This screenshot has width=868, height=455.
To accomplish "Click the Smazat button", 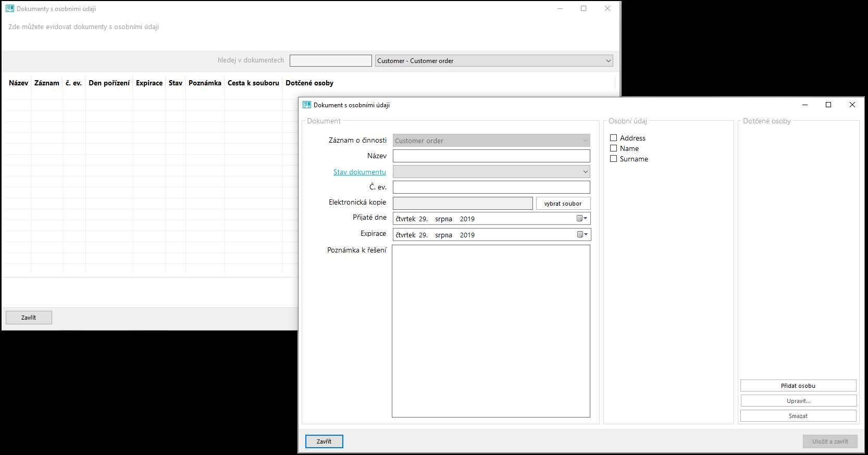I will pyautogui.click(x=798, y=416).
